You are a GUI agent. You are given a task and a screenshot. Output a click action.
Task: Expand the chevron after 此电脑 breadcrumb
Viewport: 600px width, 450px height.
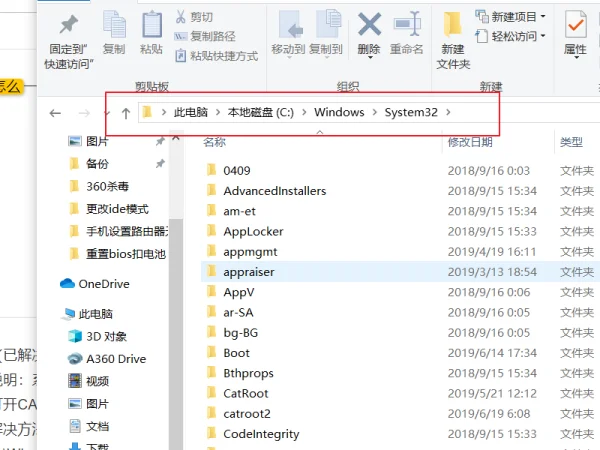[218, 112]
